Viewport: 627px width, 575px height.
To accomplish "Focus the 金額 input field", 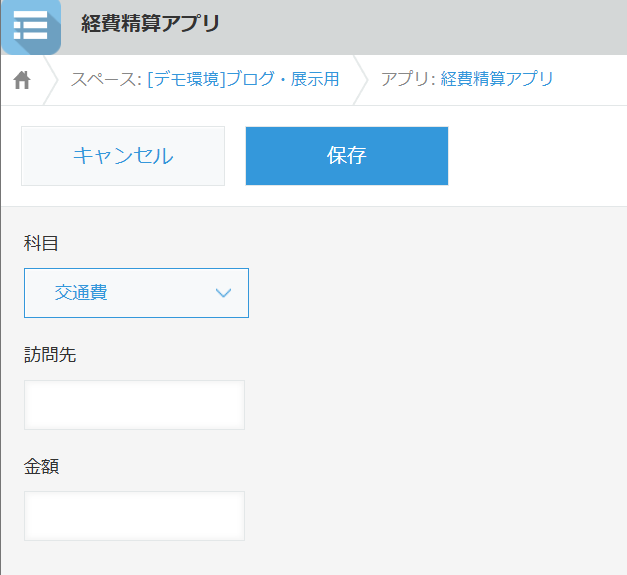I will [x=134, y=516].
